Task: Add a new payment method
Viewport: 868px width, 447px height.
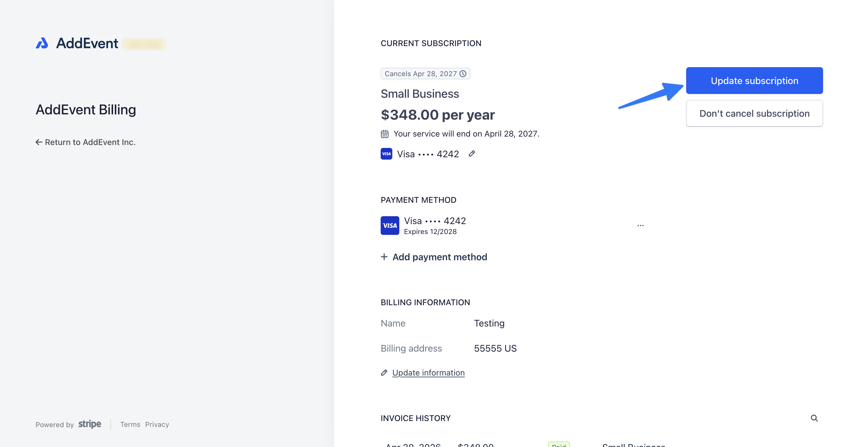Action: coord(434,257)
